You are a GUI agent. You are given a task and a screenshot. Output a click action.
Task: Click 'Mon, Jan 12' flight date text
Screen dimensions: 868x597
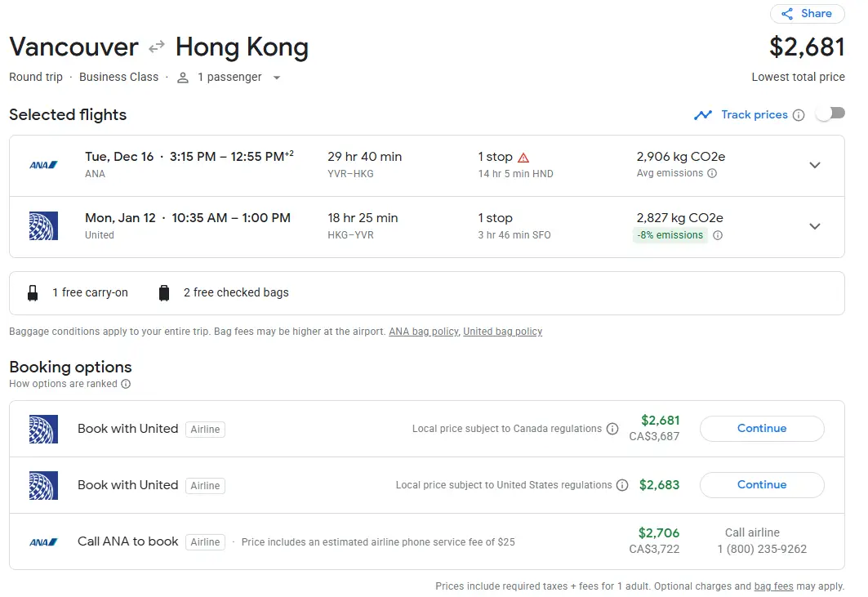[x=120, y=218]
